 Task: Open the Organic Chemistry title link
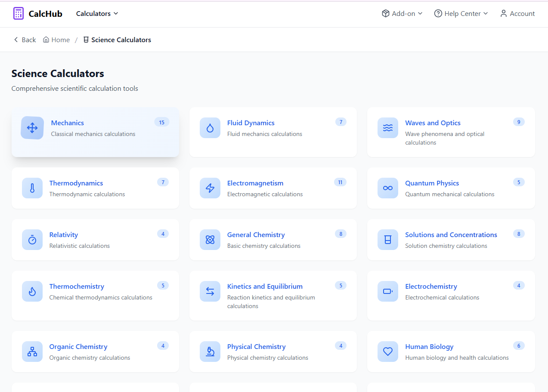pyautogui.click(x=78, y=346)
